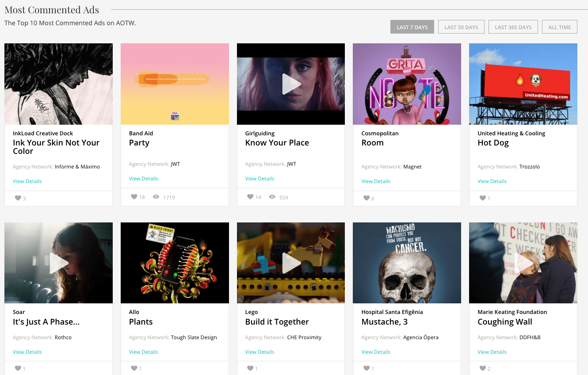Click the eye views icon on Band Aid Party
The height and width of the screenshot is (375, 588).
coord(156,197)
